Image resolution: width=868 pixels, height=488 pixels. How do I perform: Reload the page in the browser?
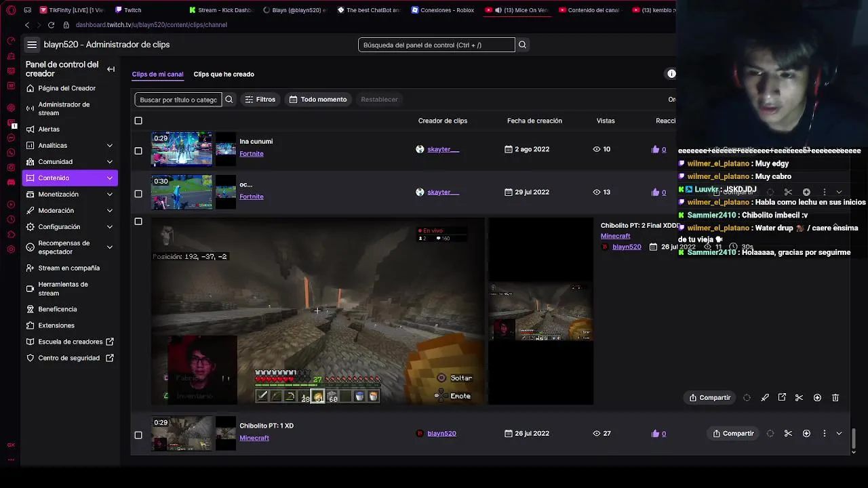(x=51, y=25)
